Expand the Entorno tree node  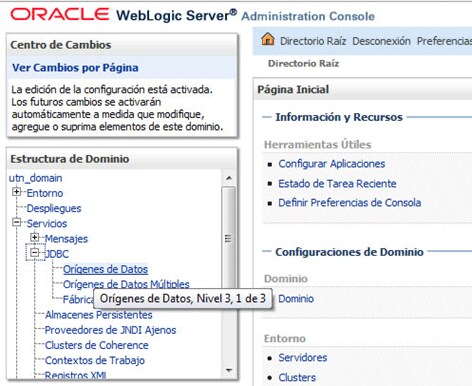[x=16, y=192]
